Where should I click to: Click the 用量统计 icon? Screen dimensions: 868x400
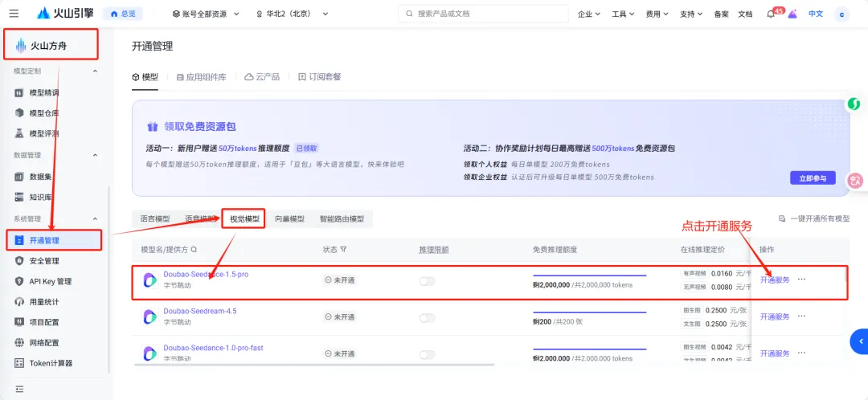[18, 301]
